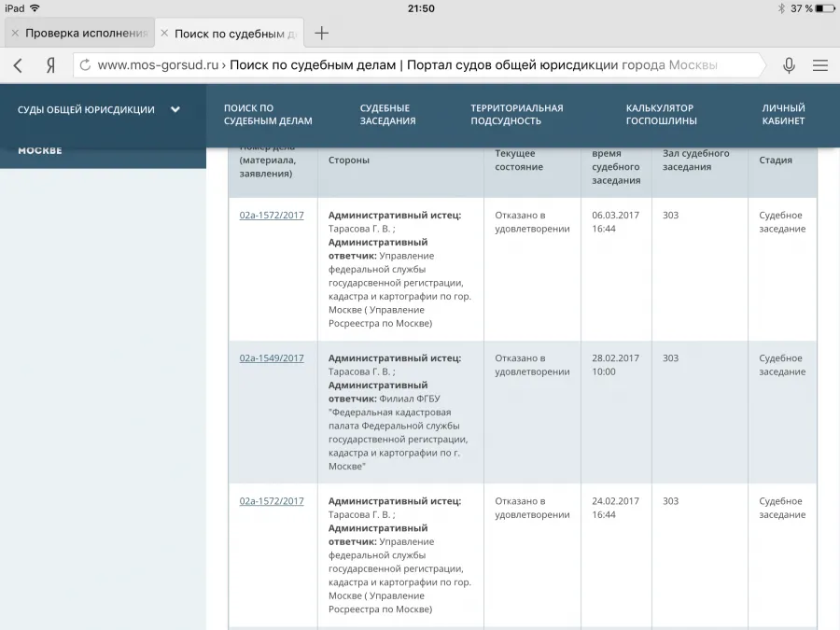Tap Отказано в удовлетворении in the 28.02.2017 row

[x=532, y=365]
